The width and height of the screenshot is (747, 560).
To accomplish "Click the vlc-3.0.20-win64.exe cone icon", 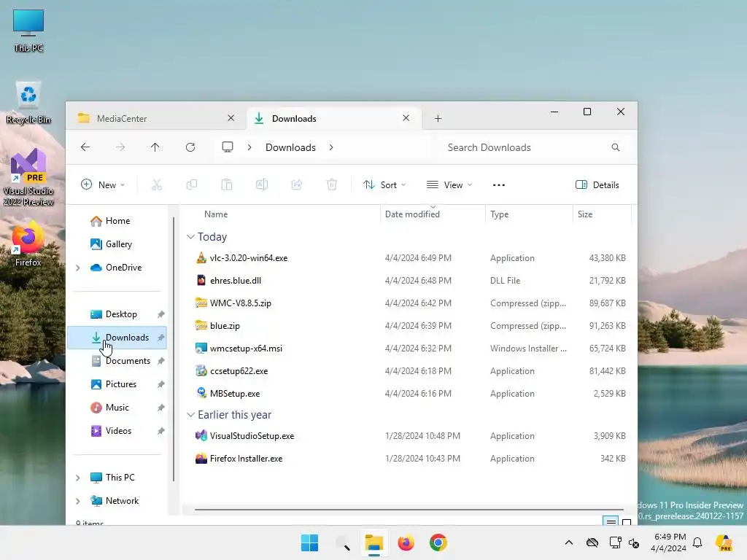I will [x=201, y=257].
